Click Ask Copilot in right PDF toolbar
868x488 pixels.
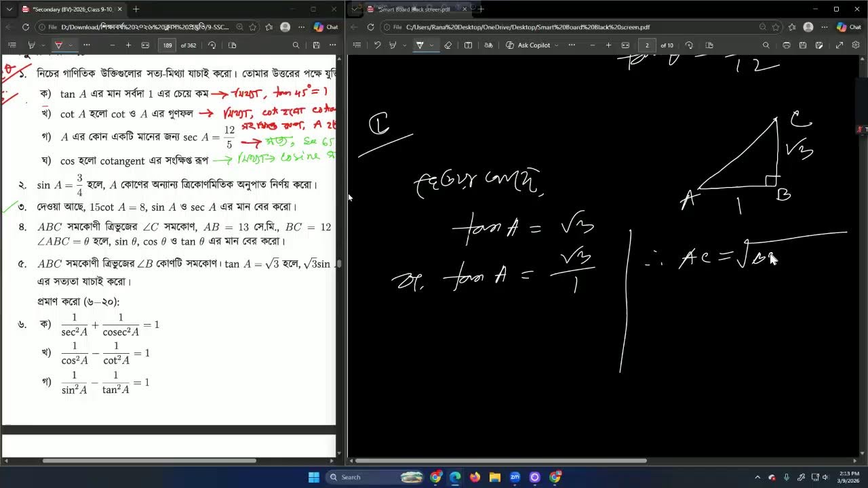(528, 45)
